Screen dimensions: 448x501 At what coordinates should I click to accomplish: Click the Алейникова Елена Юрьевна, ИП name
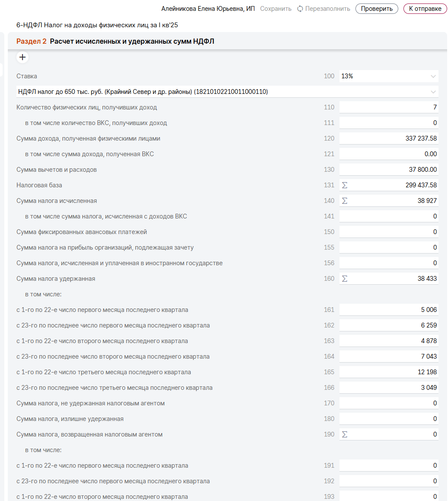pyautogui.click(x=208, y=9)
